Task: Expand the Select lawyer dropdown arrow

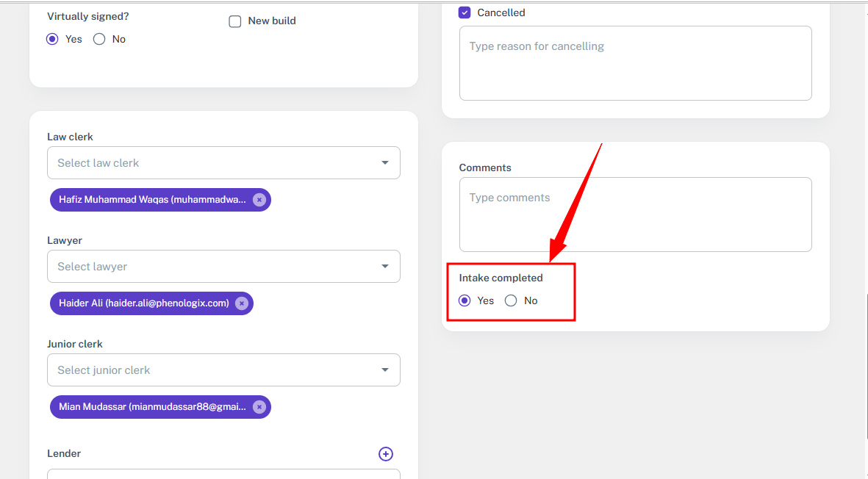Action: [384, 266]
